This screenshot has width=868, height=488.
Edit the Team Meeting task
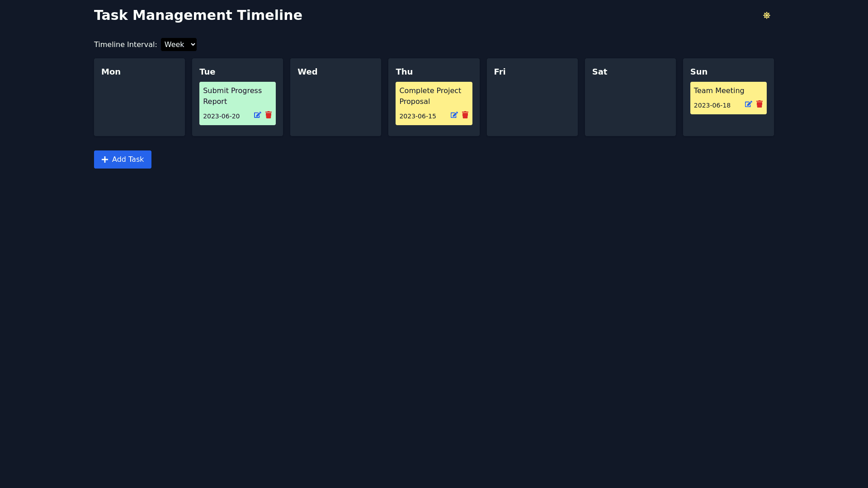[748, 104]
